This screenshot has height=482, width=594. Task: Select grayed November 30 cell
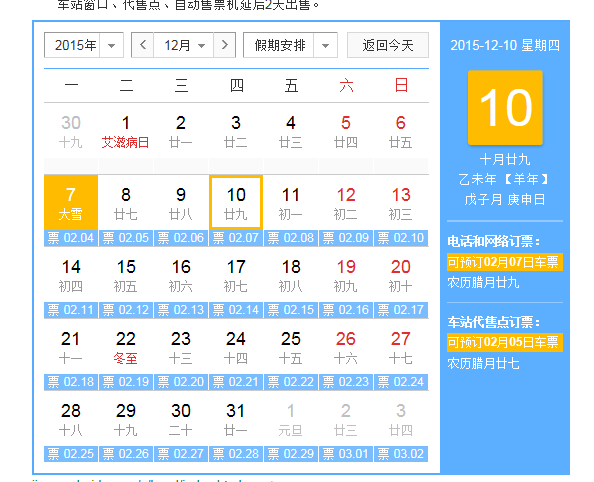71,131
